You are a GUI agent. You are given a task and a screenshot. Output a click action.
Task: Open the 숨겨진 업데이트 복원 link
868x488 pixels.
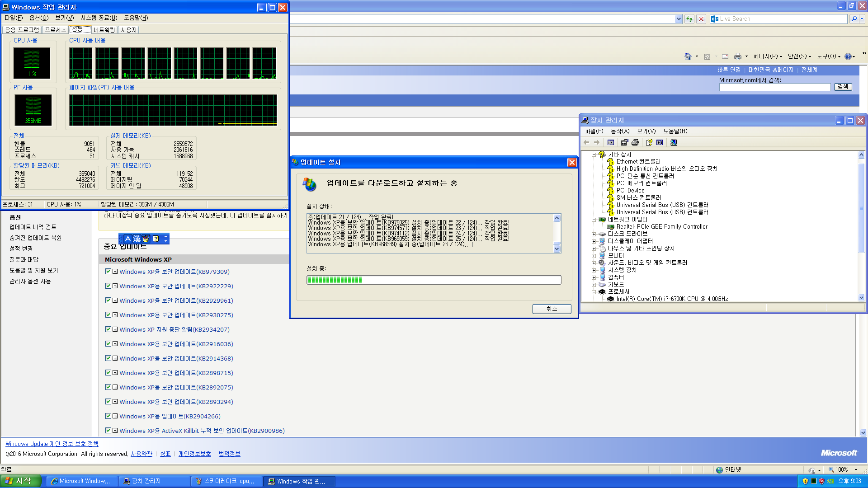coord(35,238)
